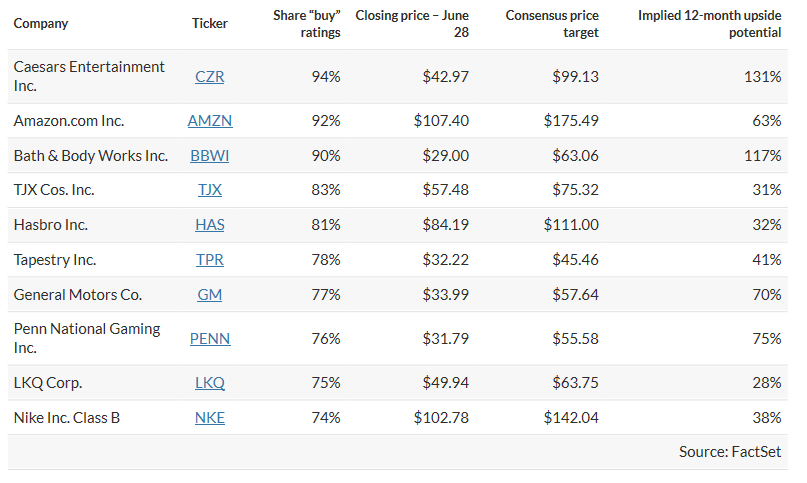Screen dimensions: 807x483
Task: Follow the TJX ticker link
Action: coord(210,190)
